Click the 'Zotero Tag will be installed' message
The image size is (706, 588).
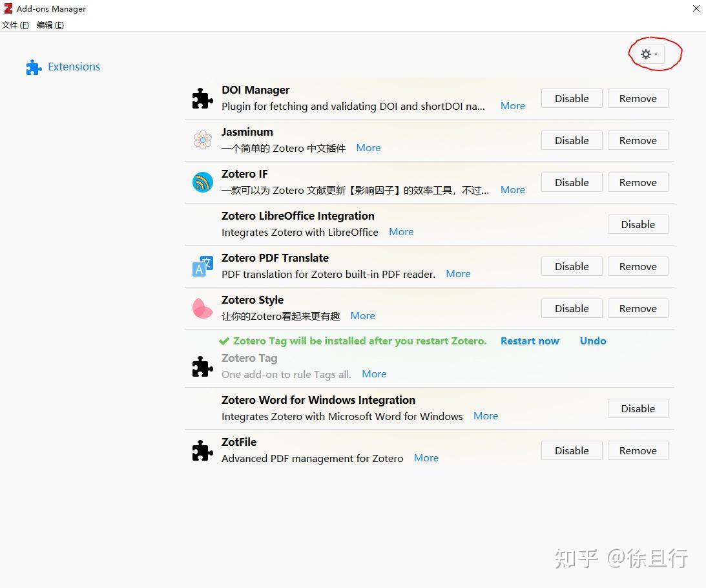[359, 341]
